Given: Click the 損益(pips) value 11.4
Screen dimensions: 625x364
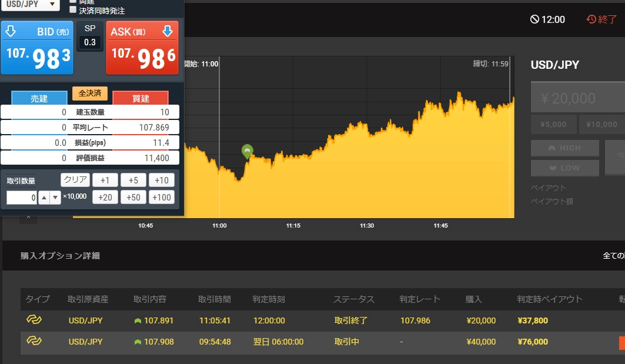Looking at the screenshot, I should point(161,143).
